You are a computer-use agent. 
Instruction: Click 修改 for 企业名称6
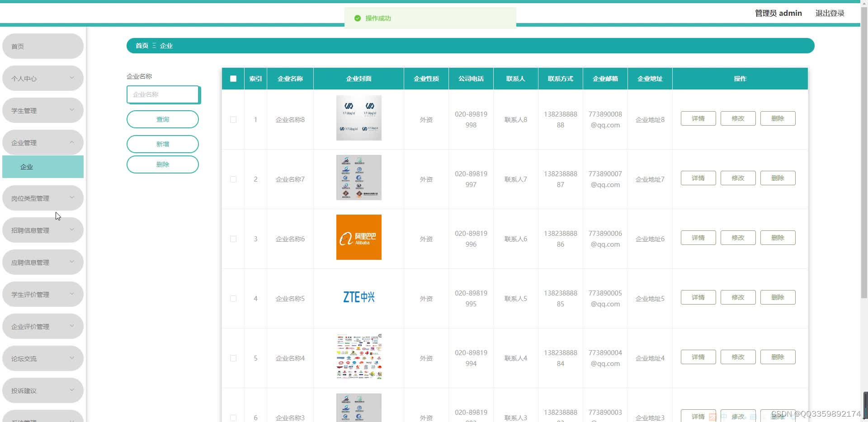[x=738, y=238]
